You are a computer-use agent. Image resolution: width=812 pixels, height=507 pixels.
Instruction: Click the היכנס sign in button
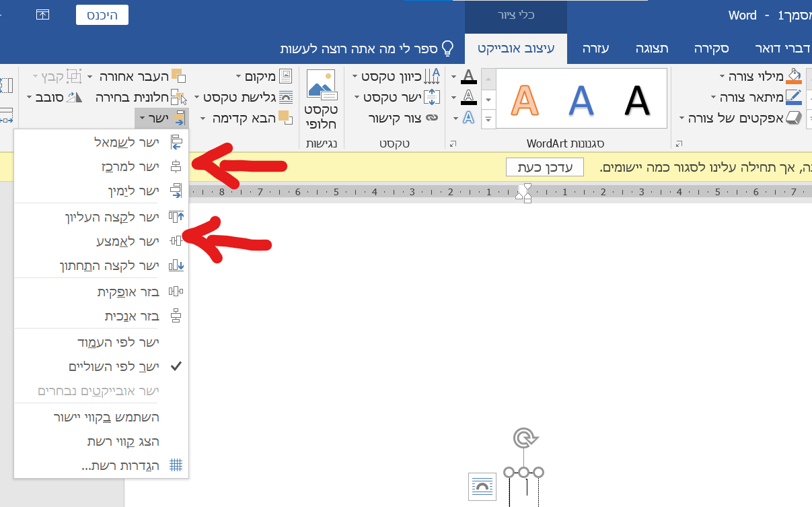point(102,15)
